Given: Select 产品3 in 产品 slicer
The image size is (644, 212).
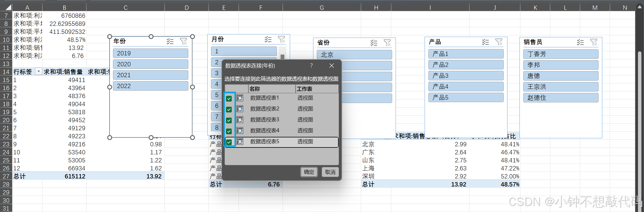Looking at the screenshot, I should pyautogui.click(x=466, y=76).
